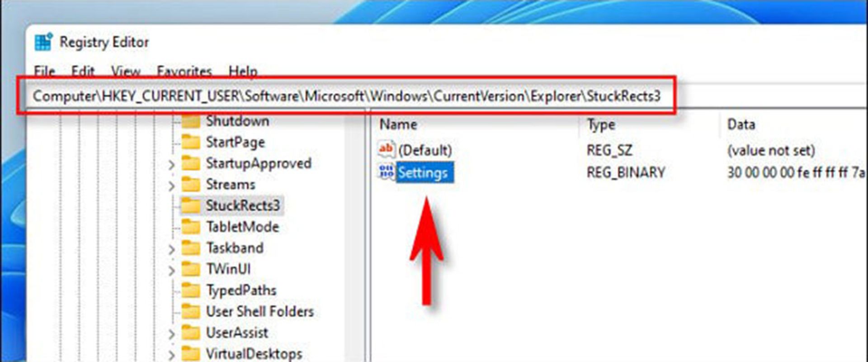Click the Registry Editor app icon
Image resolution: width=868 pixels, height=362 pixels.
click(x=43, y=42)
